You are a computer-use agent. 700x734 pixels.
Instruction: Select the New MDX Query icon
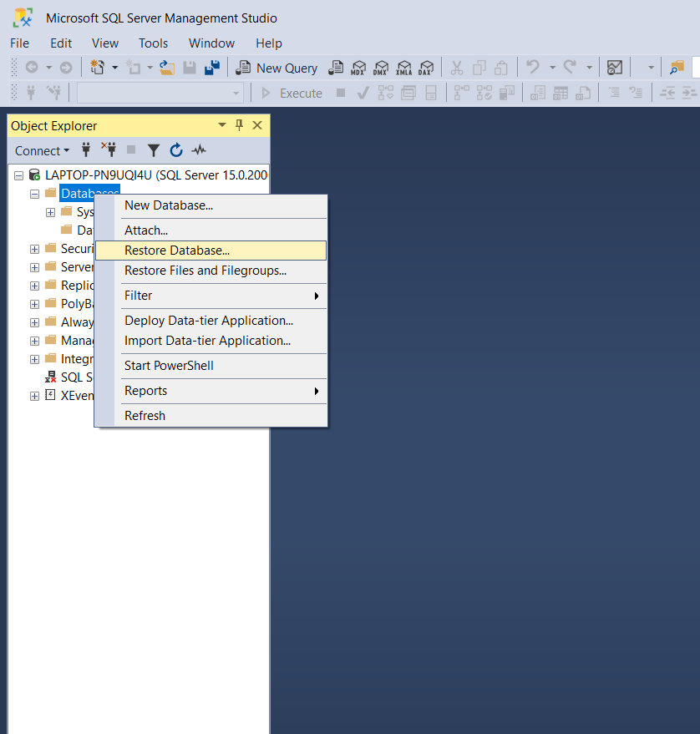[358, 68]
